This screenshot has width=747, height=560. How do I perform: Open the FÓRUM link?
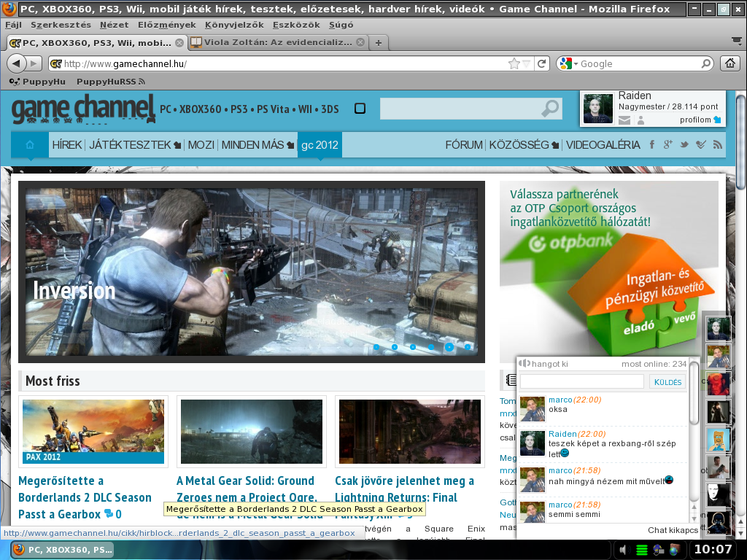[463, 145]
